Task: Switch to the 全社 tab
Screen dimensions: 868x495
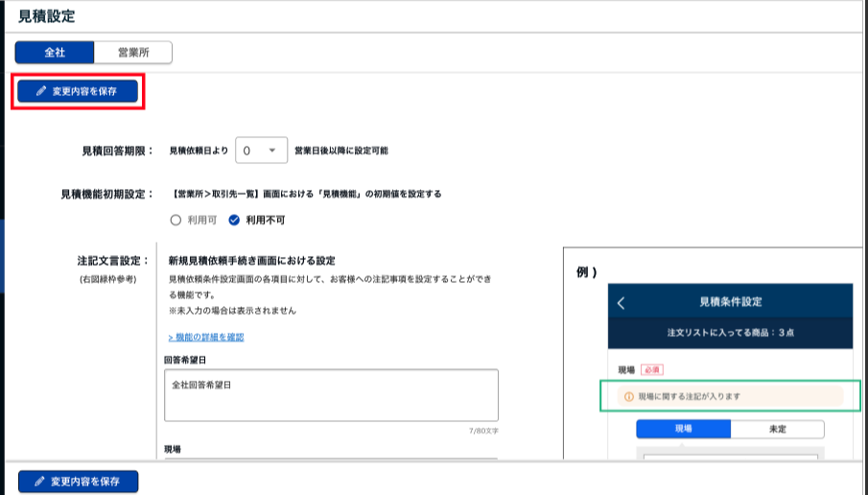Action: [x=55, y=52]
